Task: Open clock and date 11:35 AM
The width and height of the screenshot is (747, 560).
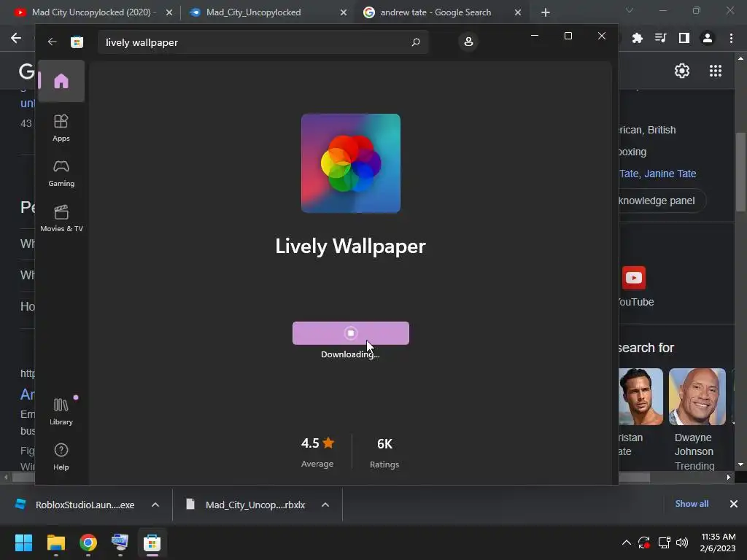Action: click(x=718, y=542)
